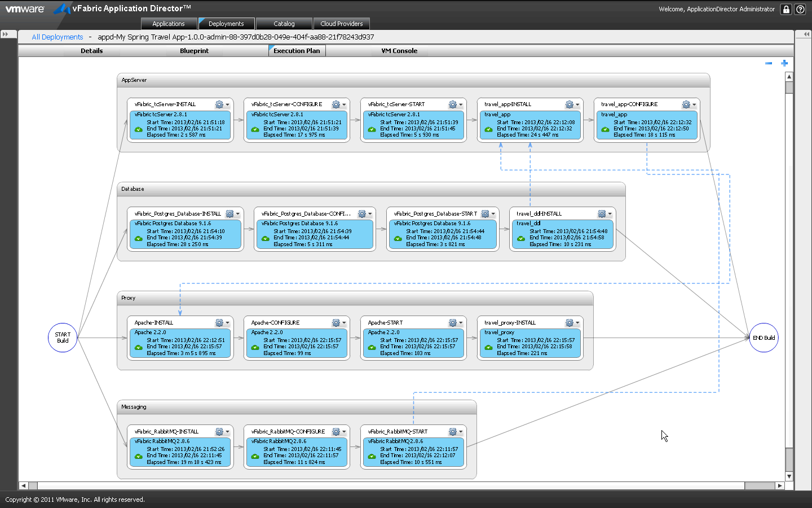
Task: Click the Database group header
Action: pyautogui.click(x=371, y=189)
